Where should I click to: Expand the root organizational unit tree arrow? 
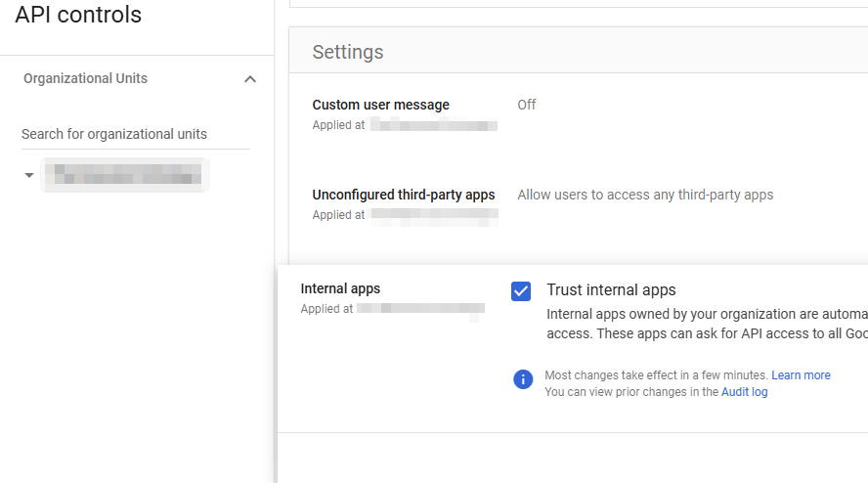pos(29,175)
